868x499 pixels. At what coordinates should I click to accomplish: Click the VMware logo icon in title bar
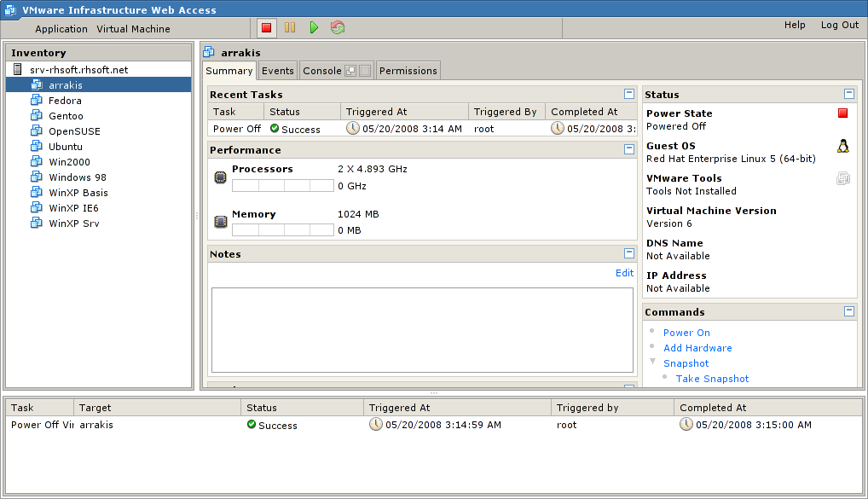(x=10, y=9)
